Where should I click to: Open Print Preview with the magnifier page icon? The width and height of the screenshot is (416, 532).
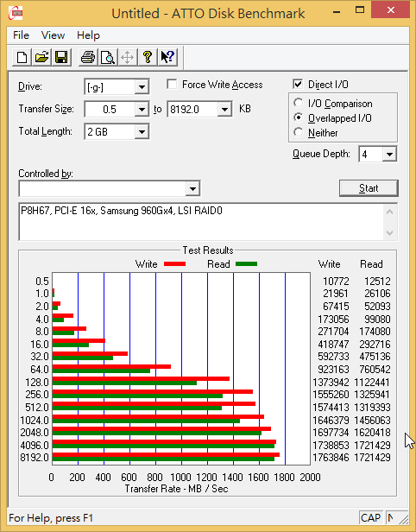tap(108, 57)
